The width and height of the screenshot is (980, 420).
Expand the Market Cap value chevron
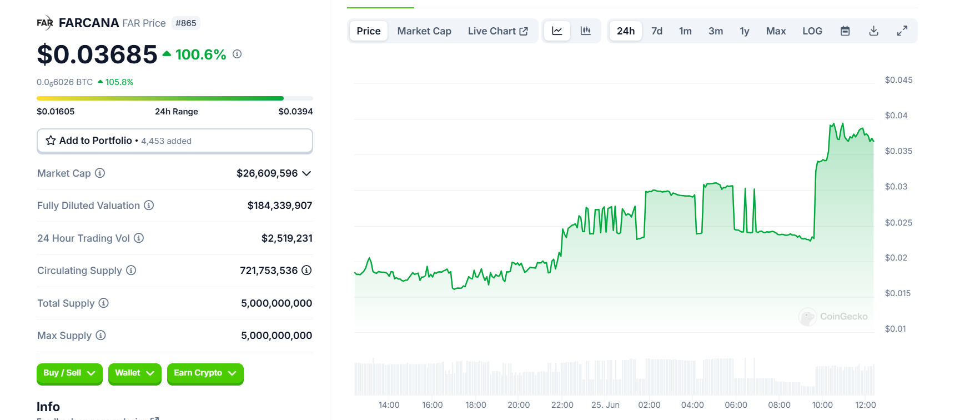[306, 173]
